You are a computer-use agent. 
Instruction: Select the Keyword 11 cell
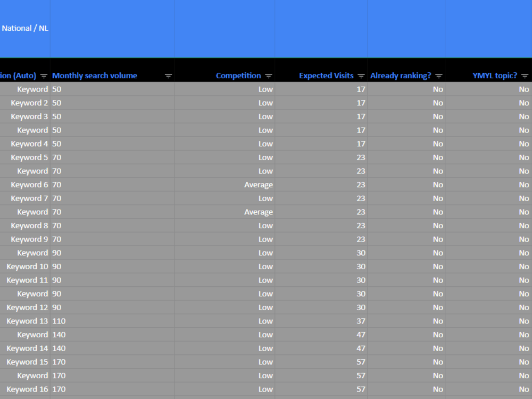click(x=25, y=280)
